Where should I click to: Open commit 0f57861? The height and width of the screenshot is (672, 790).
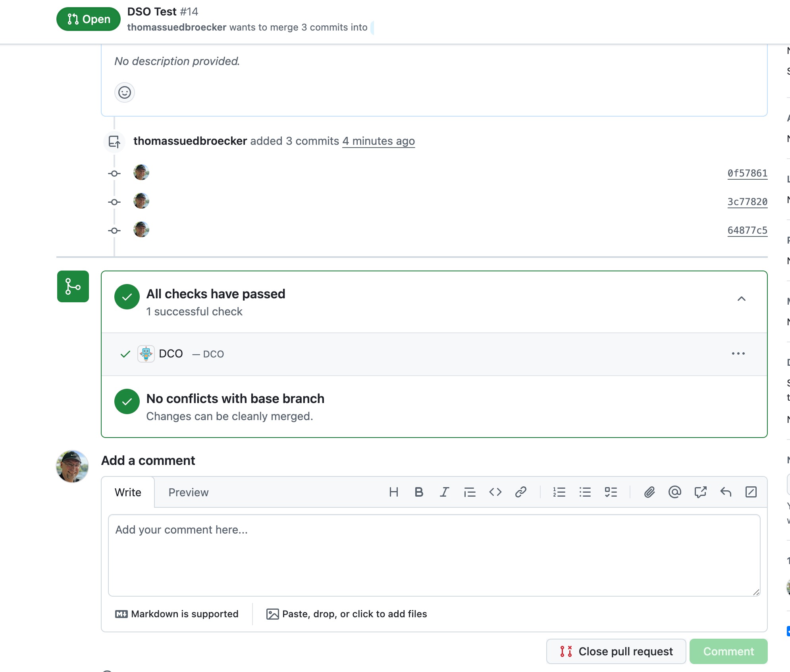click(x=748, y=173)
